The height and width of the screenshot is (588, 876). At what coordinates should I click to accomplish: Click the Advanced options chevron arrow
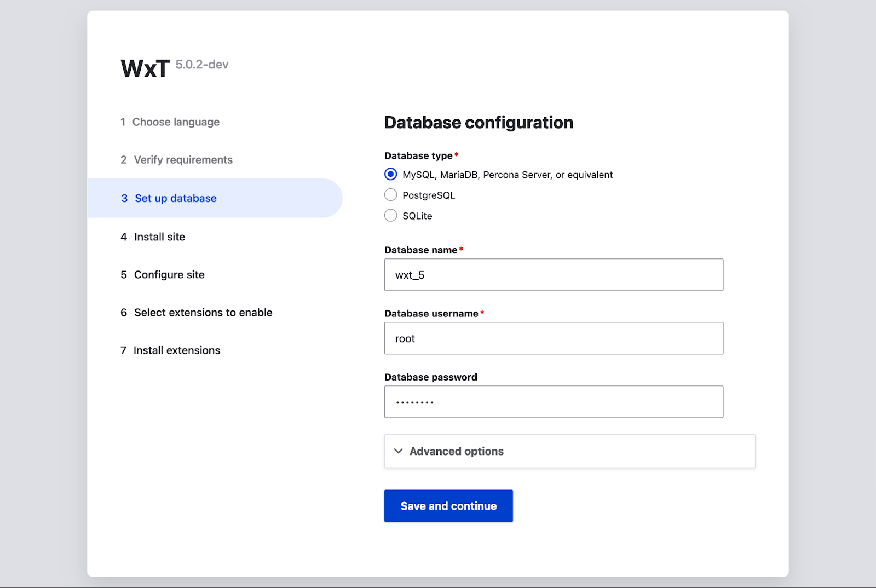point(399,451)
